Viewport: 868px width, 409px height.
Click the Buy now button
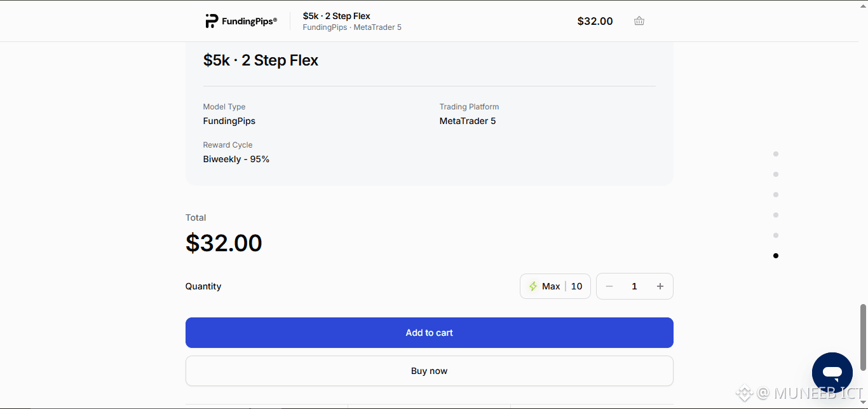(430, 371)
